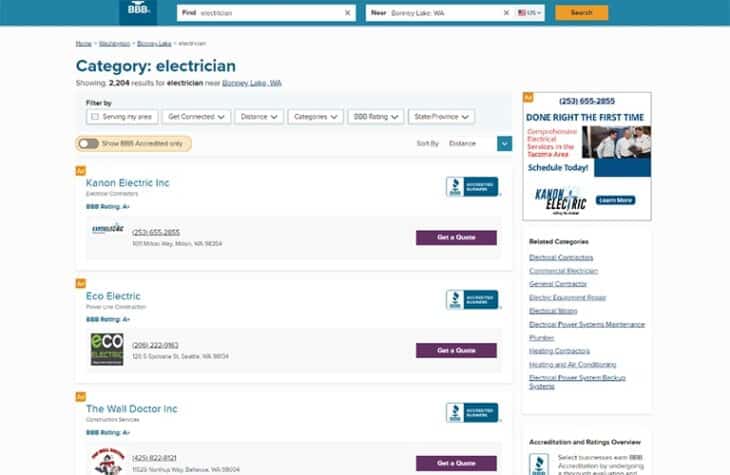Open the US country selector
This screenshot has height=475, width=730.
pyautogui.click(x=529, y=13)
